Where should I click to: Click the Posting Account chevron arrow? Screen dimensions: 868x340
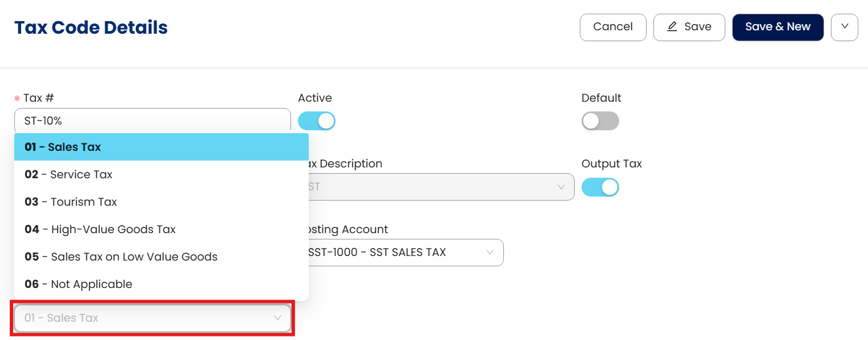[x=490, y=253]
